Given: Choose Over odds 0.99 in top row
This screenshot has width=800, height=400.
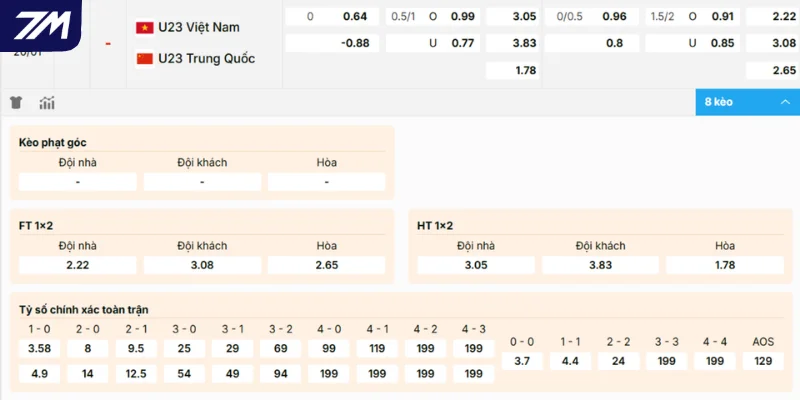Looking at the screenshot, I should point(490,17).
